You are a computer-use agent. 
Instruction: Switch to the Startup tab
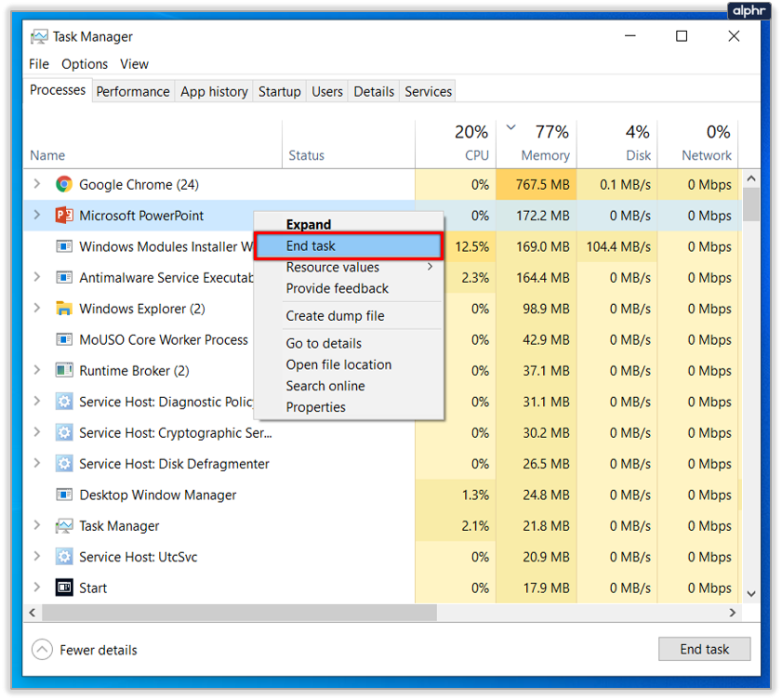pyautogui.click(x=279, y=92)
